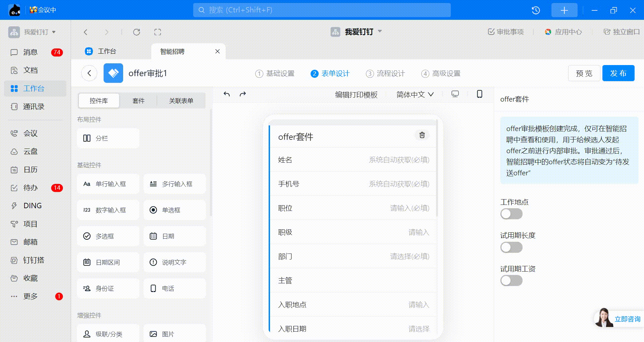The width and height of the screenshot is (644, 342).
Task: Switch to desktop monitor preview icon
Action: coord(455,94)
